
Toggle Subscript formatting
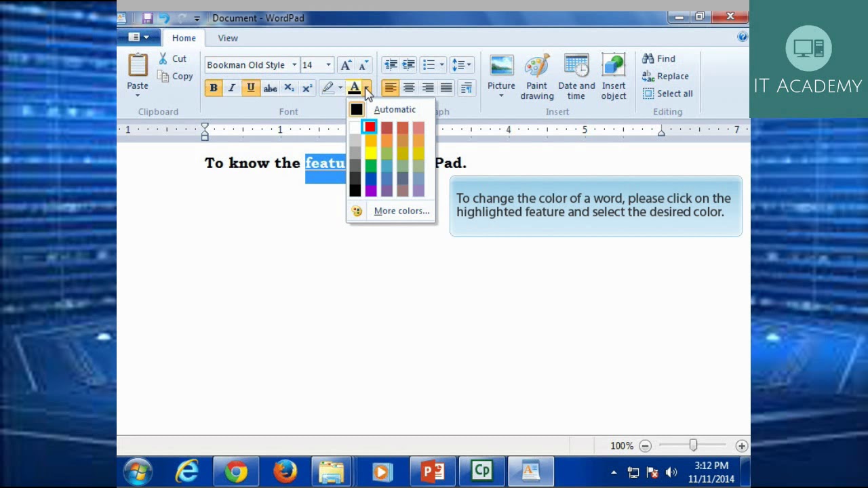click(289, 88)
